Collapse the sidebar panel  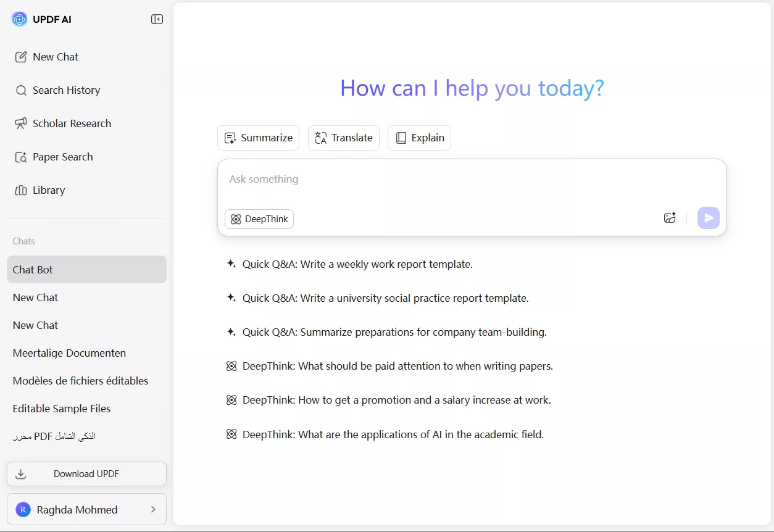point(157,19)
